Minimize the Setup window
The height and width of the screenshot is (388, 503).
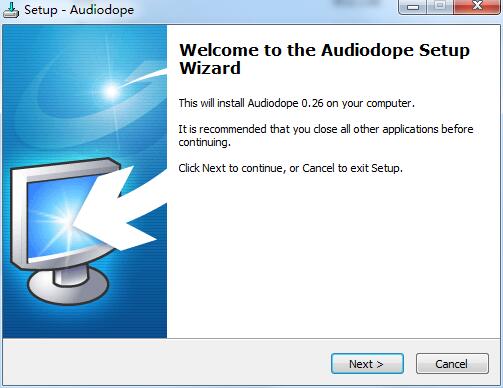click(x=412, y=7)
